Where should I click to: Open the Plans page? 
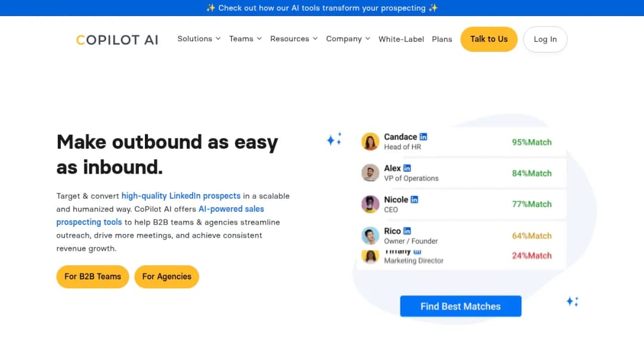(442, 39)
